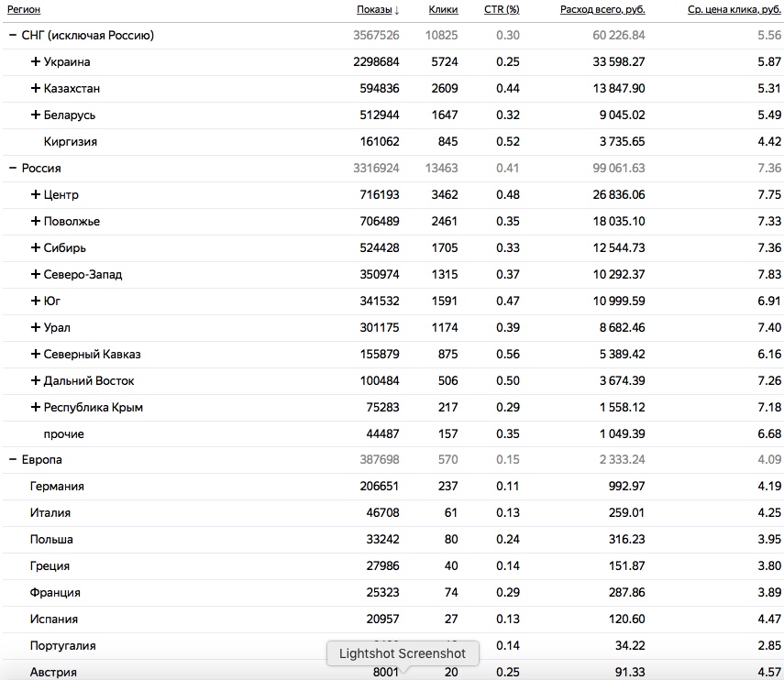Click Украина impressions value 2298684
This screenshot has height=680, width=784.
coord(376,61)
